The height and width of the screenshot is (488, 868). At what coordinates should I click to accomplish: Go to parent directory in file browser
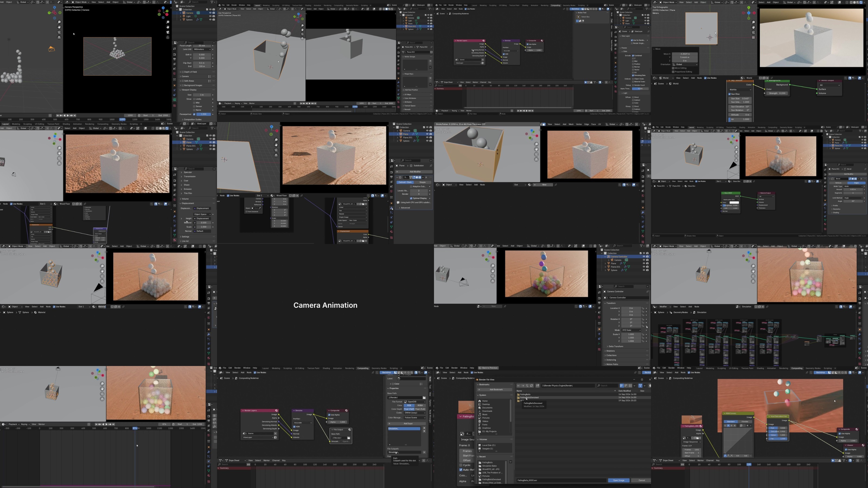coord(527,386)
